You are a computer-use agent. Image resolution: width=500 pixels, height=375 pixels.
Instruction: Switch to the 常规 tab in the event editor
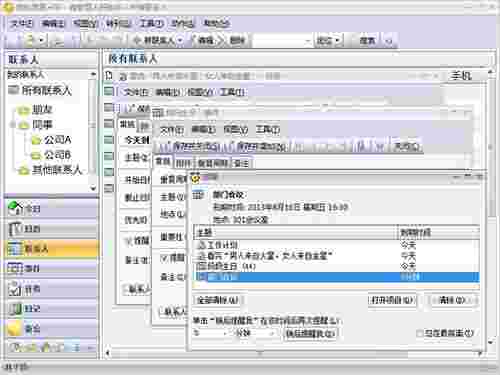point(163,162)
